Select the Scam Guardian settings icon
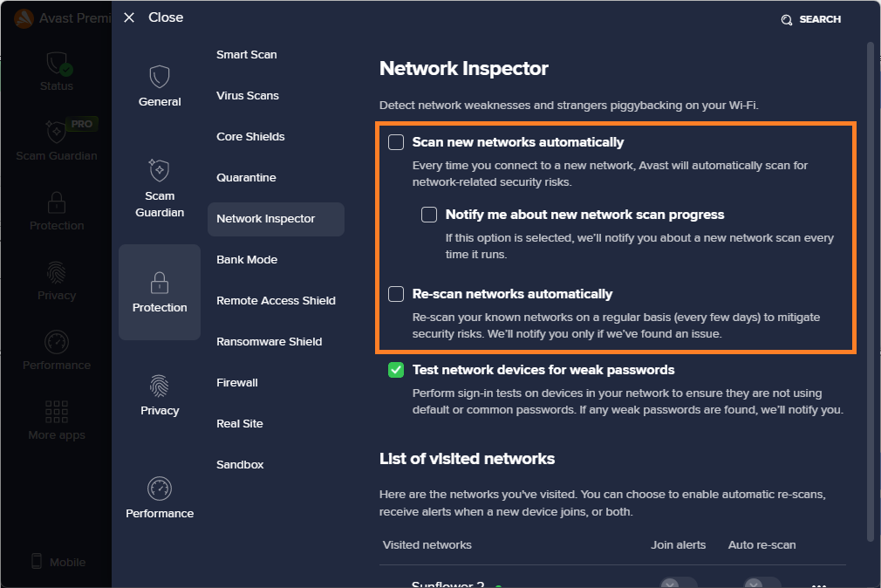Image resolution: width=881 pixels, height=588 pixels. click(x=160, y=170)
